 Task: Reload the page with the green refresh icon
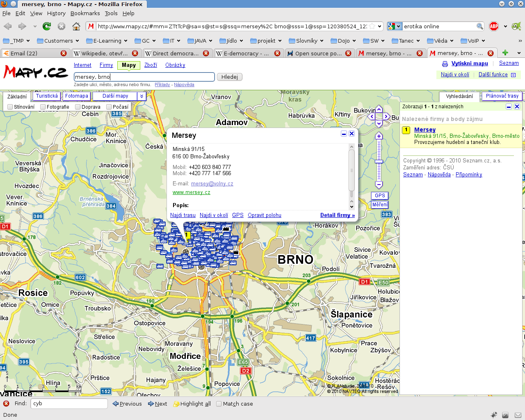click(x=47, y=26)
